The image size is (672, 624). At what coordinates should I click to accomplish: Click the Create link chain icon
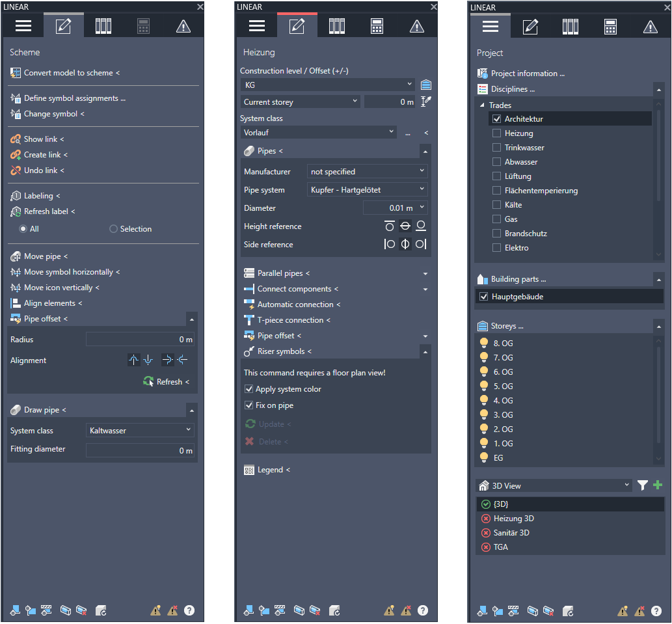pos(16,155)
